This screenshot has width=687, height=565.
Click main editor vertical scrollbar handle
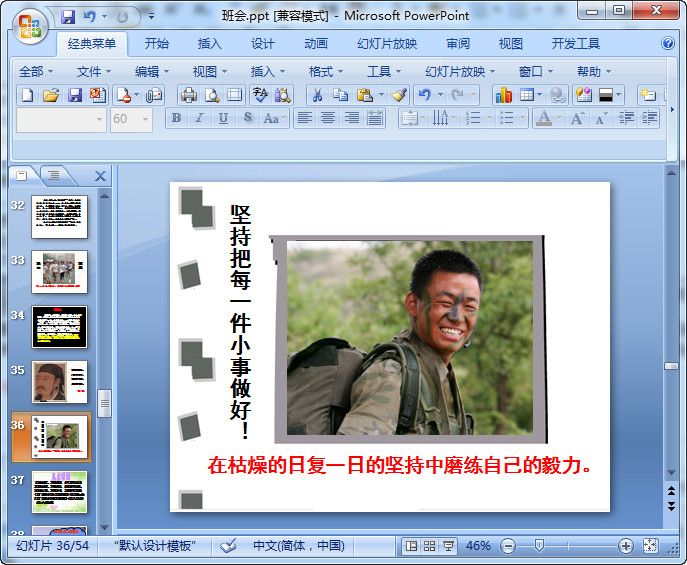coord(671,366)
